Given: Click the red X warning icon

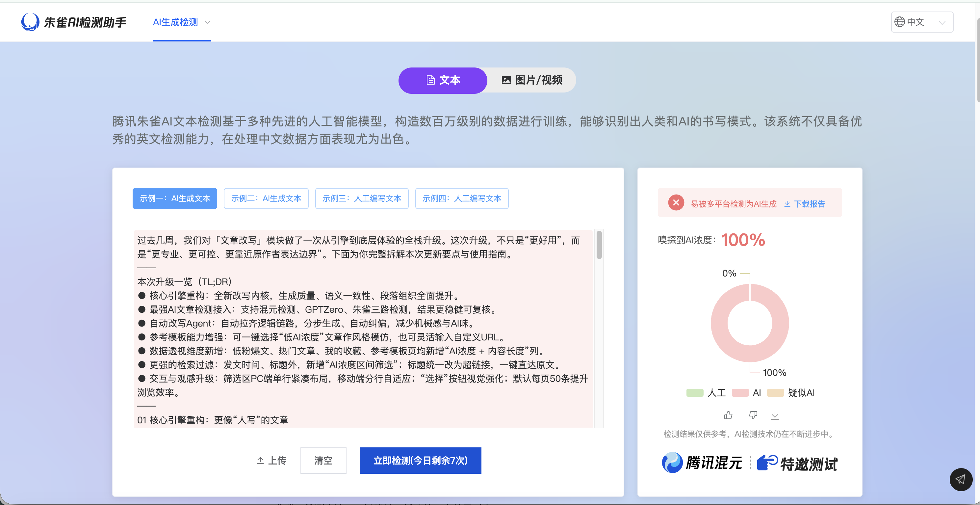Looking at the screenshot, I should point(676,203).
